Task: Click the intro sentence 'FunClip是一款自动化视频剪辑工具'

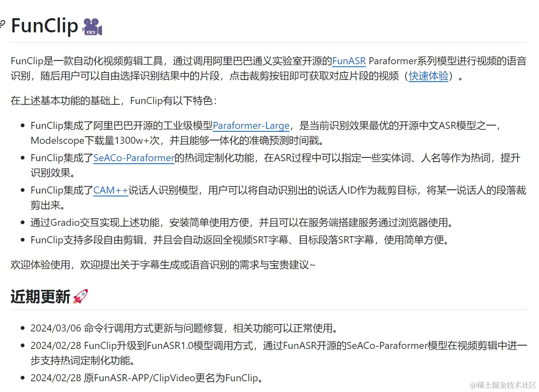Action: (87, 61)
